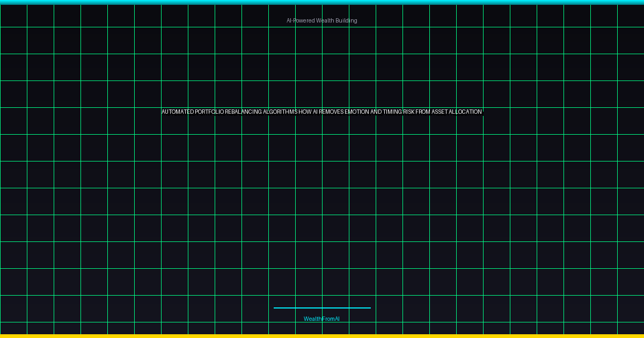Select the word 'PORTFOLIO' in the headline
Screen dimensions: 644x338
(x=209, y=112)
